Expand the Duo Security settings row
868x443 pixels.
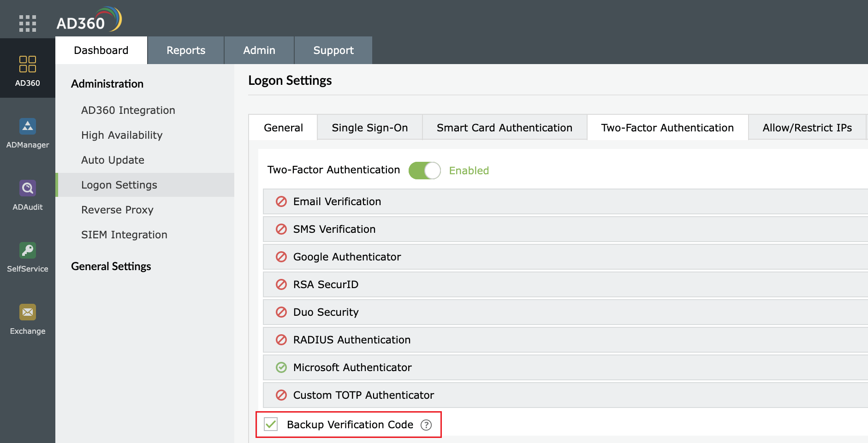[x=326, y=312]
